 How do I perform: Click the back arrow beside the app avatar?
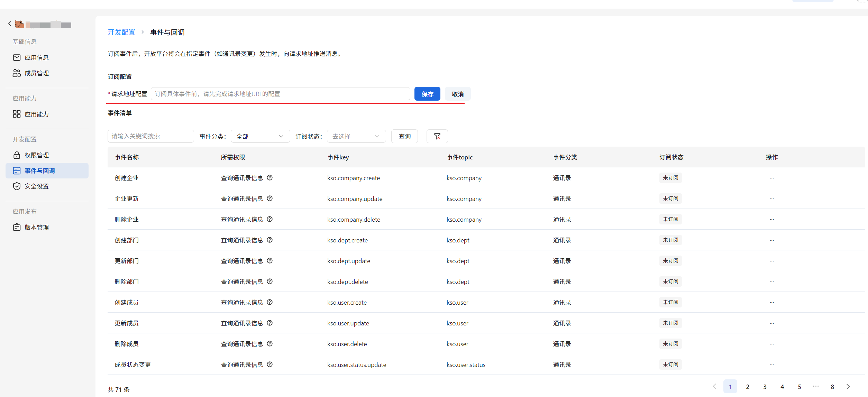pos(9,24)
